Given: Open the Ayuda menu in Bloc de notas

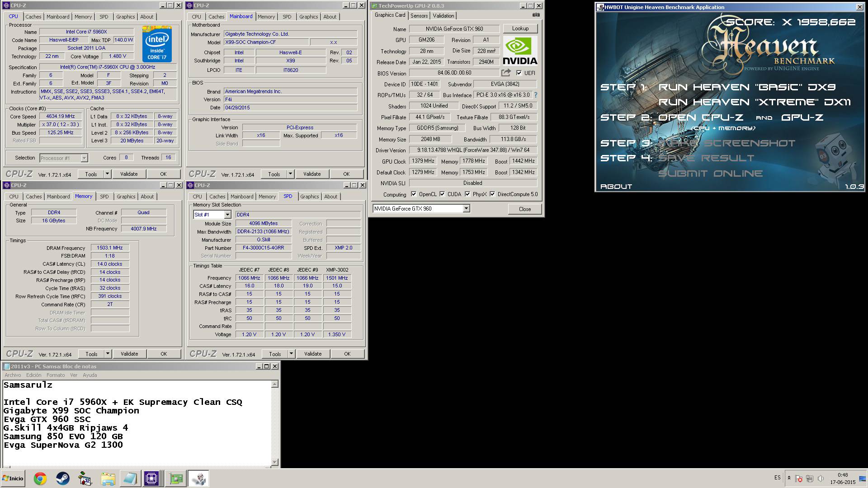Looking at the screenshot, I should tap(90, 375).
